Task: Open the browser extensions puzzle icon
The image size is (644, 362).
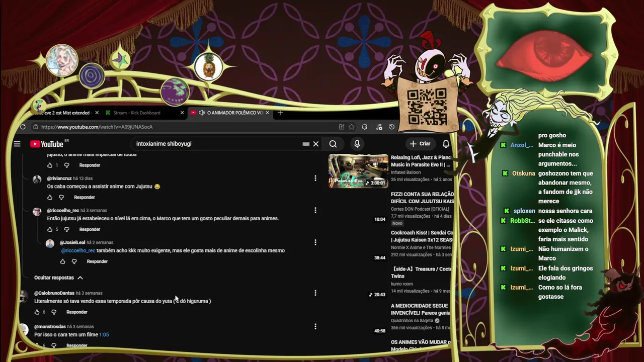Action: (x=365, y=127)
